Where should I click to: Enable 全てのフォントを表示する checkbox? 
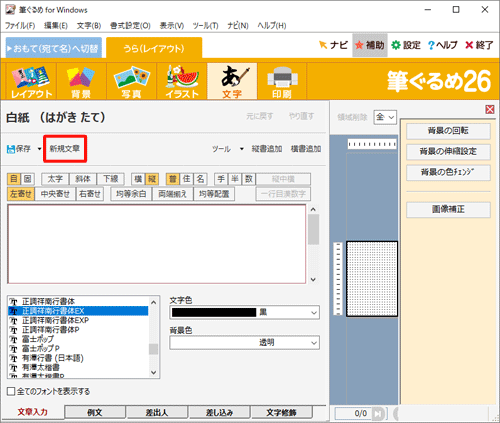coord(11,391)
